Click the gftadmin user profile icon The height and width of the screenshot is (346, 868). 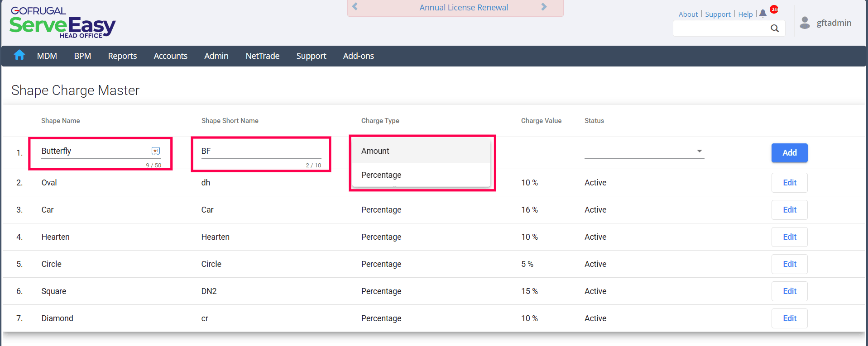(x=805, y=23)
